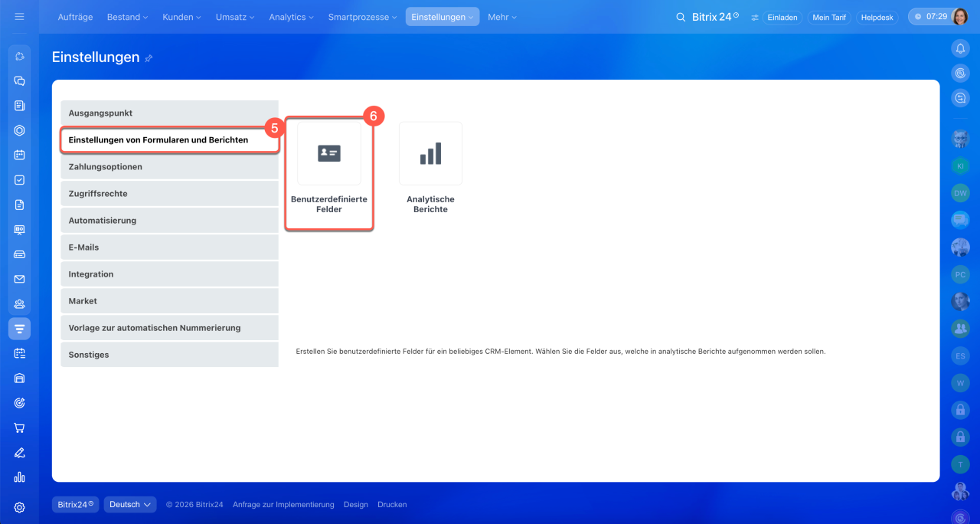
Task: Open the bar chart analytics icon in sidebar
Action: point(20,477)
